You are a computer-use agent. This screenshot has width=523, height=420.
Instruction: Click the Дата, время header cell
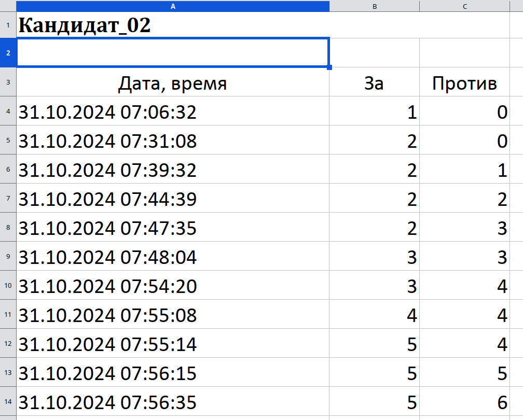point(173,82)
